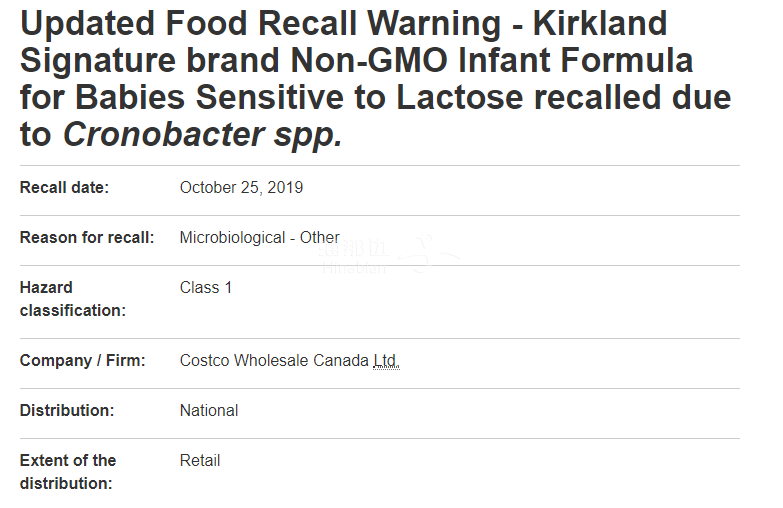The height and width of the screenshot is (508, 783).
Task: Click the "Reason for recall:" label
Action: pyautogui.click(x=87, y=237)
